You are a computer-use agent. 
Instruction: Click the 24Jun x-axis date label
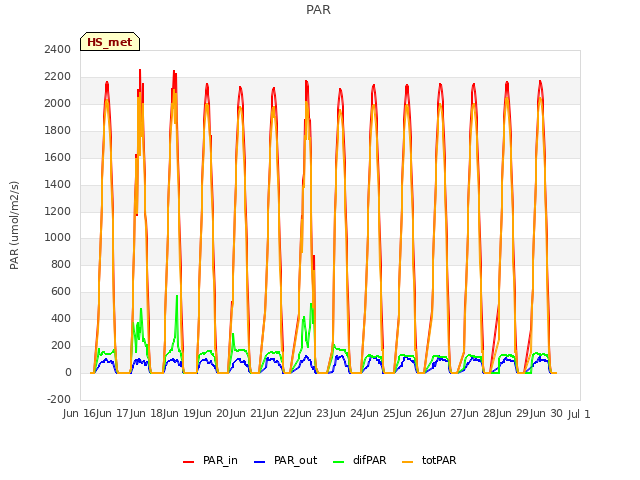coord(364,414)
